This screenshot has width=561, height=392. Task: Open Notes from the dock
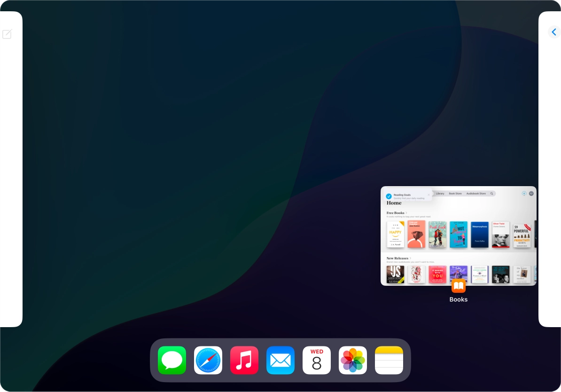click(389, 360)
